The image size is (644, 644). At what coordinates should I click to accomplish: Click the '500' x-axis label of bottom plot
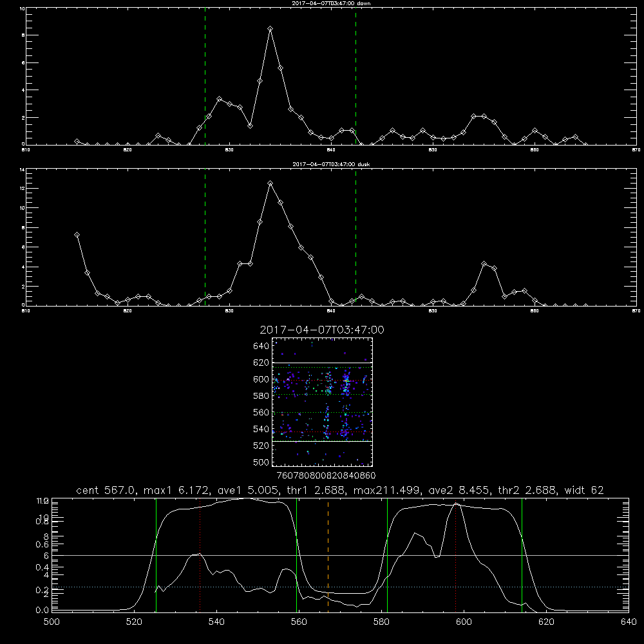click(x=52, y=622)
